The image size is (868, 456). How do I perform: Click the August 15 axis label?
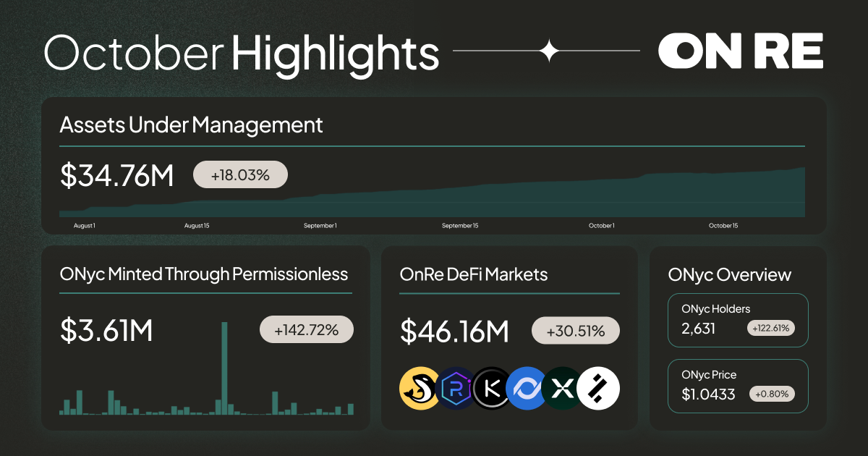click(196, 227)
